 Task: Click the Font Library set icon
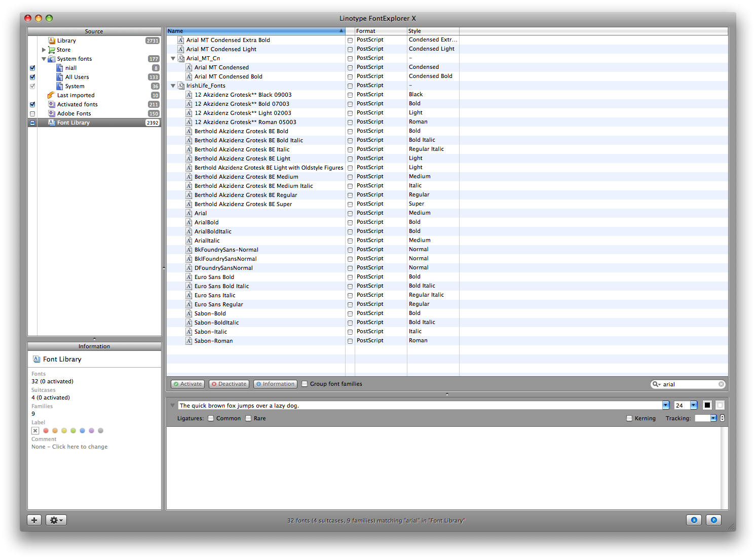(x=51, y=123)
